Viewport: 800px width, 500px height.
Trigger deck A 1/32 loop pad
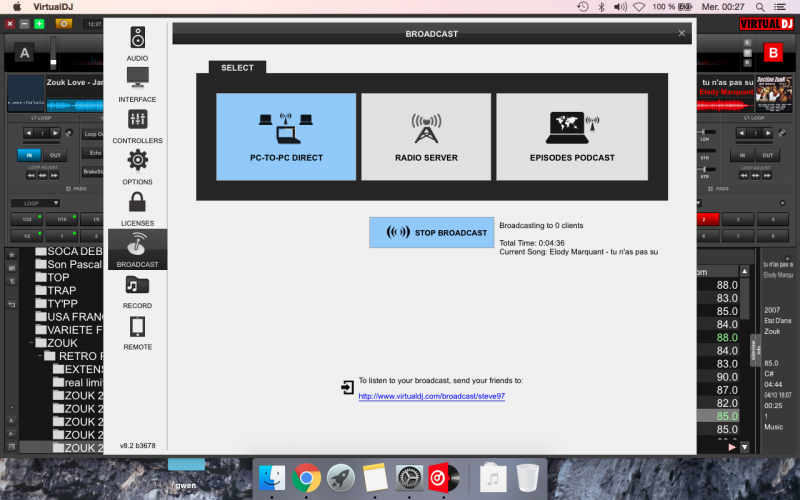coord(27,219)
